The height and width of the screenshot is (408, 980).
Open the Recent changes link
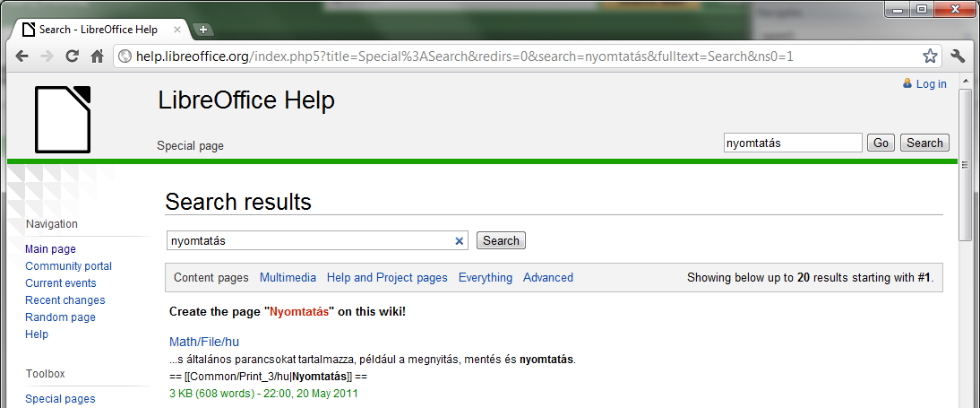pyautogui.click(x=65, y=299)
